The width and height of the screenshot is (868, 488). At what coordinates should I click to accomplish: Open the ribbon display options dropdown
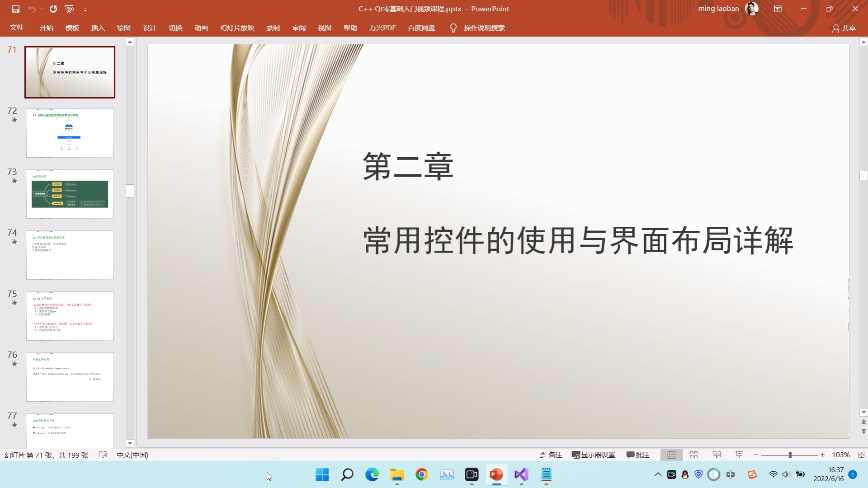[x=778, y=9]
